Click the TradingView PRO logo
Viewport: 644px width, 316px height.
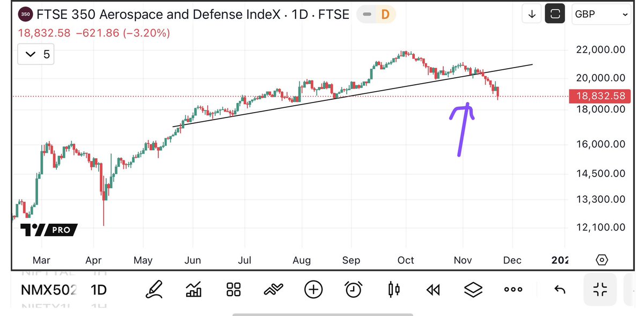[49, 230]
